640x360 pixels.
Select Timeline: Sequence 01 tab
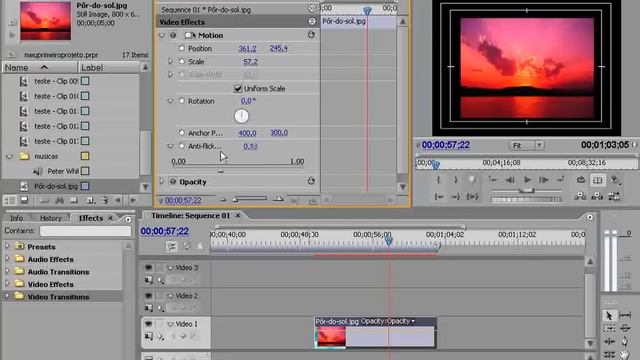click(x=191, y=216)
